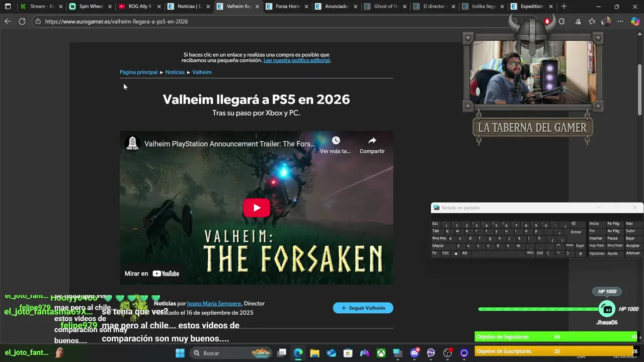Viewport: 644px width, 362px height.
Task: Switch to the Ghost of Yotei tab
Action: pos(386,7)
